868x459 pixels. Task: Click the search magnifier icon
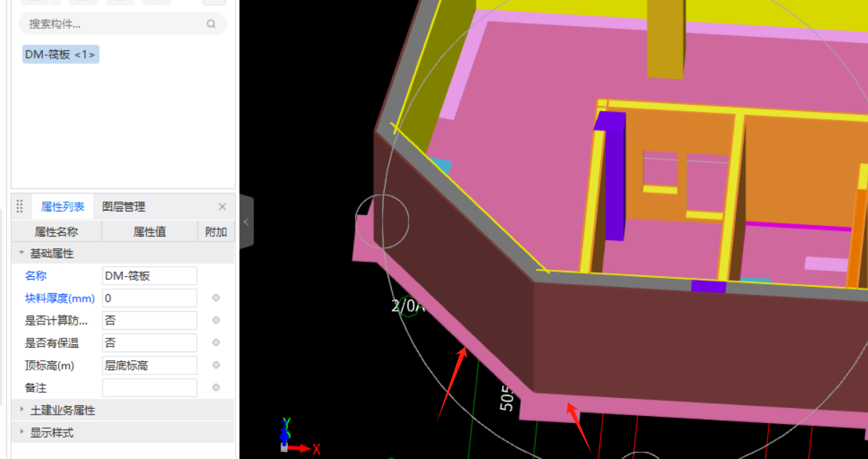(x=211, y=24)
